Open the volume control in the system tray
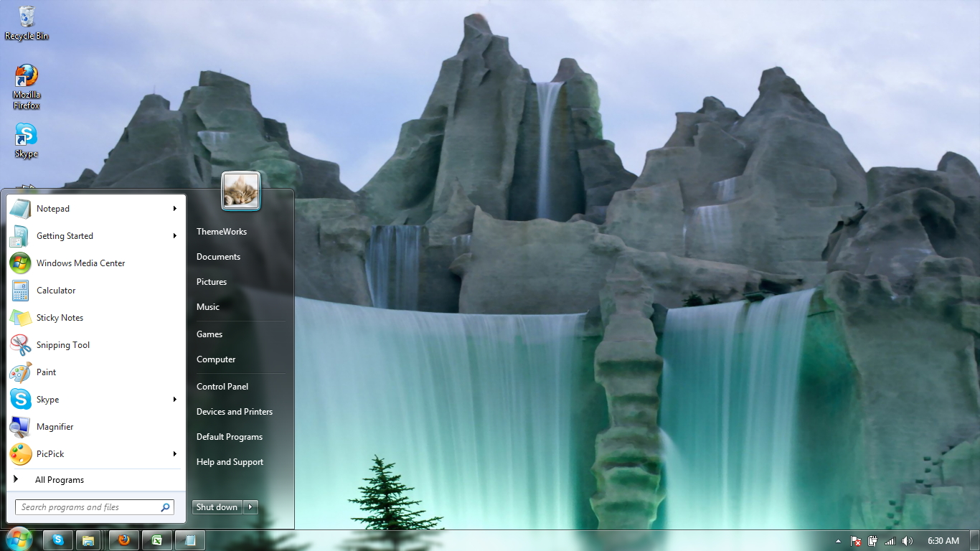Screen dimensions: 980x551 click(908, 540)
